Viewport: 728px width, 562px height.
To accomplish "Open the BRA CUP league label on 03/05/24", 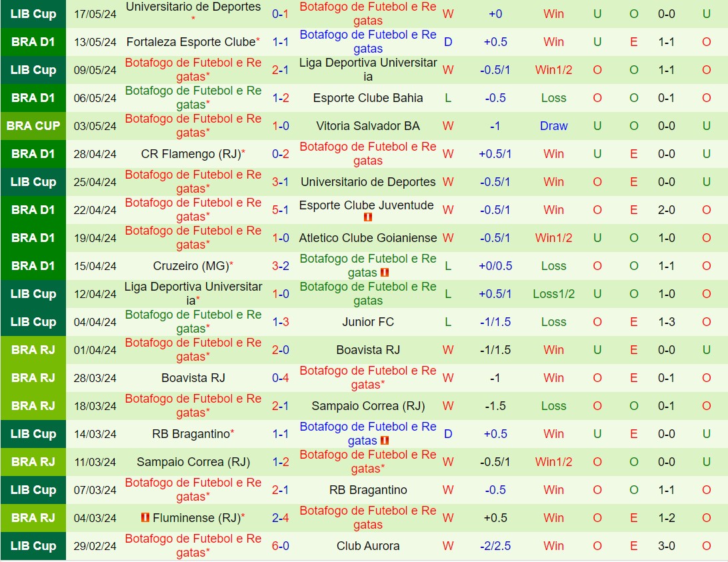I will click(33, 126).
